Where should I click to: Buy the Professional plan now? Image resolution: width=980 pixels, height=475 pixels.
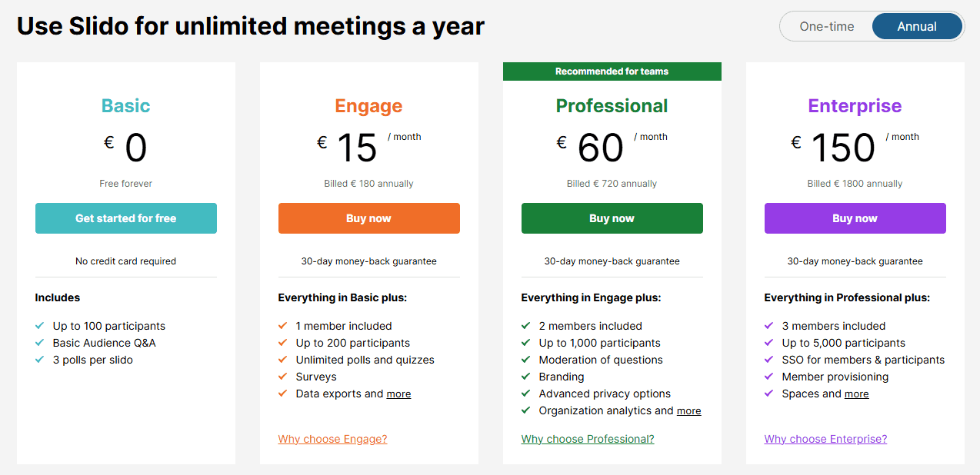pyautogui.click(x=612, y=218)
